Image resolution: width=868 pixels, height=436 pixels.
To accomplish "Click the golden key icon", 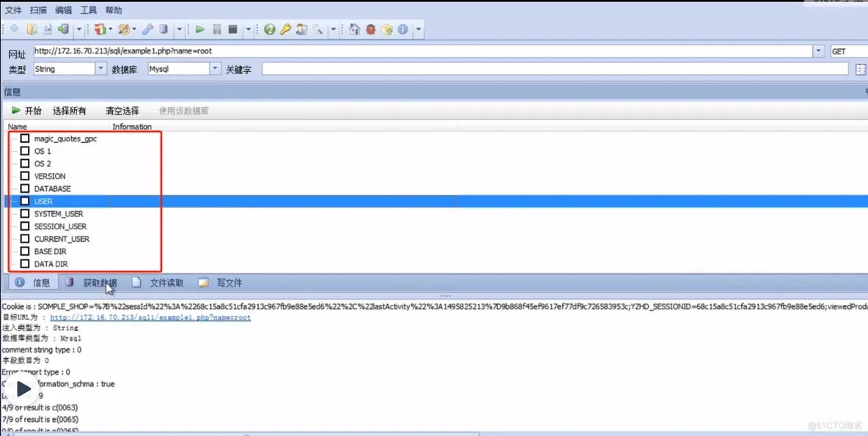I will (x=285, y=29).
